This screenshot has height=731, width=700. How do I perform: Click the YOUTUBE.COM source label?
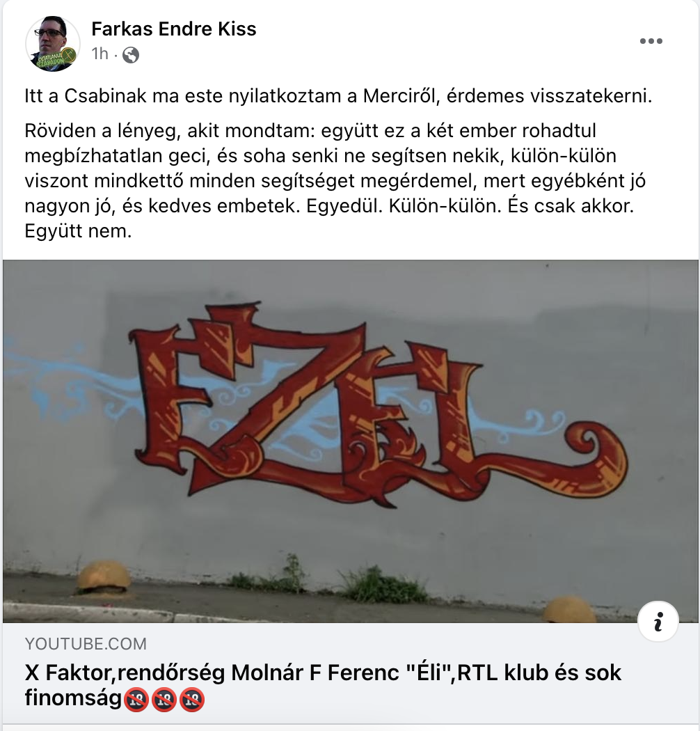pyautogui.click(x=86, y=644)
